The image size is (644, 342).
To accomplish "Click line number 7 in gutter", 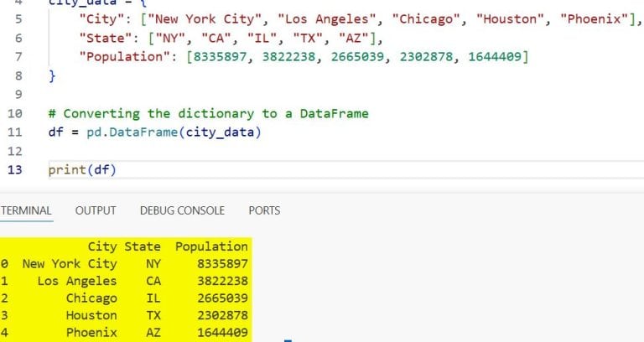I will [18, 57].
